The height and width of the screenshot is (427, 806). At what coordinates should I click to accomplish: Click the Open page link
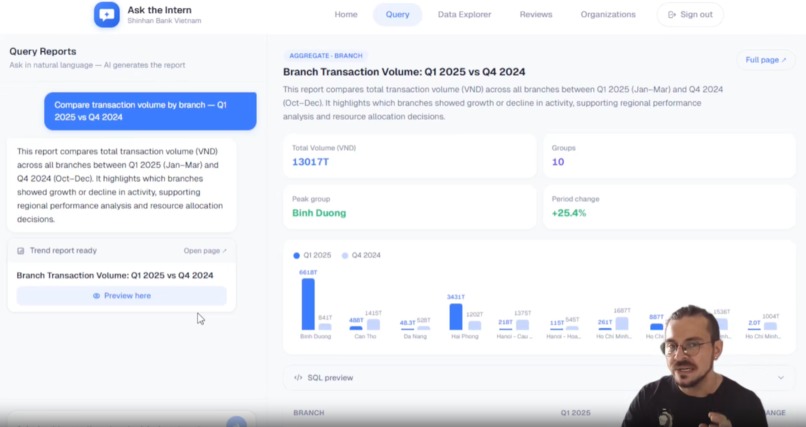click(205, 251)
